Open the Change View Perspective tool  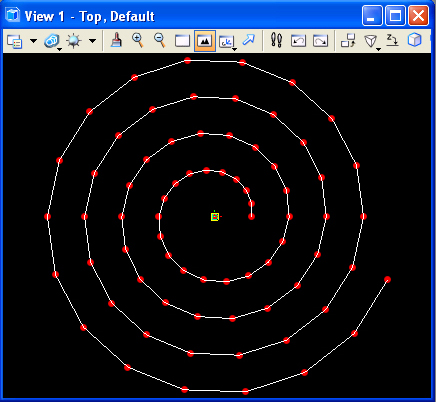point(371,42)
